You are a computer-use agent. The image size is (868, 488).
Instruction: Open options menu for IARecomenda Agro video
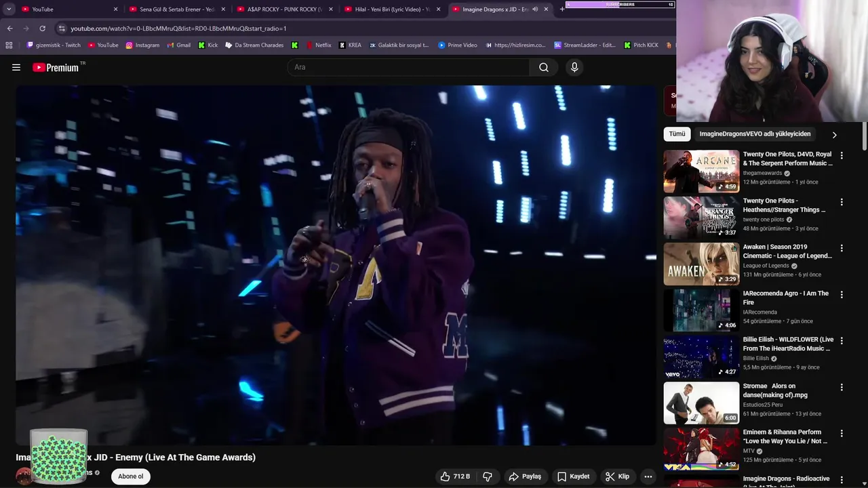[x=842, y=295]
